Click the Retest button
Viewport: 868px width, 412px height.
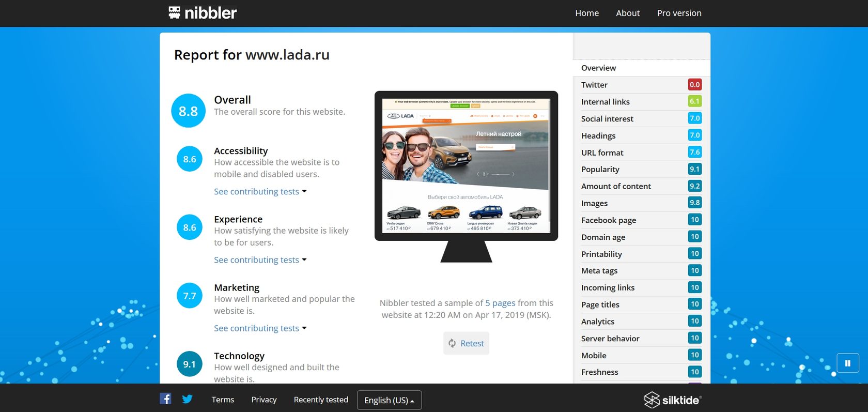point(466,343)
